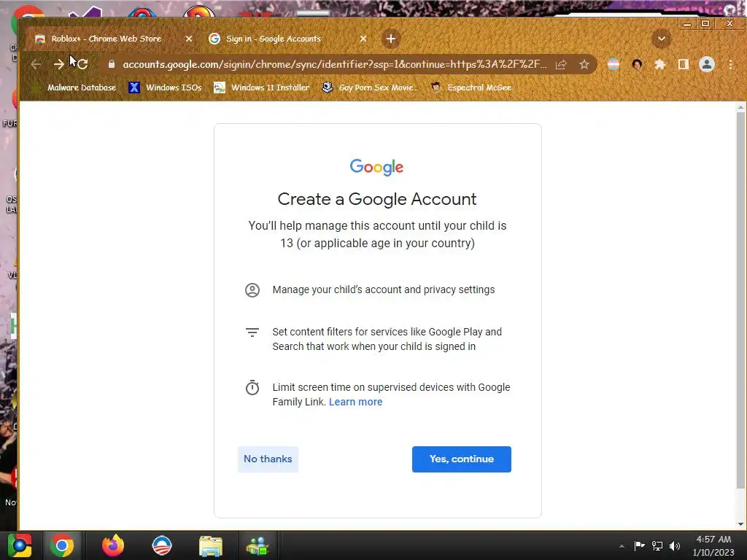Click the Learn more link

[355, 402]
